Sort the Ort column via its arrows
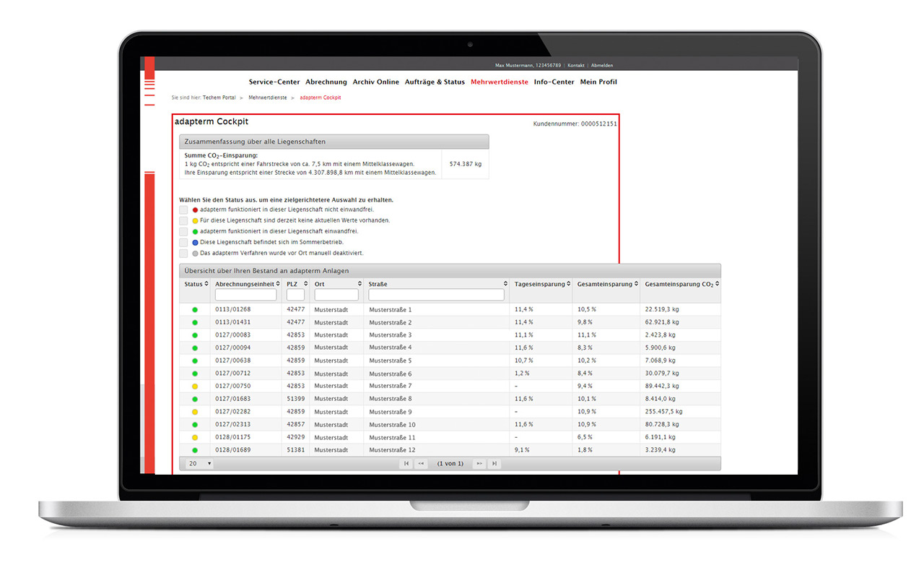Screen dimensions: 924x565 click(x=359, y=285)
